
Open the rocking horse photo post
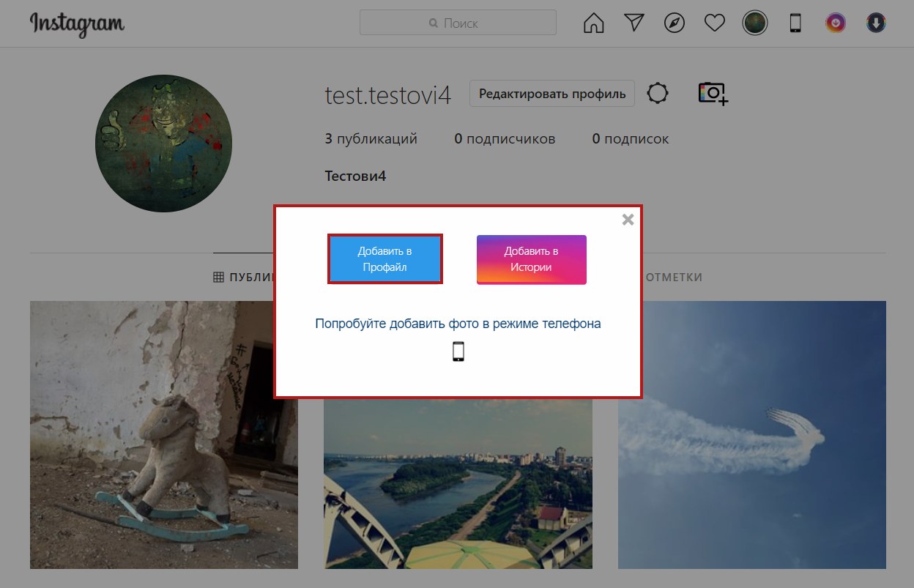pyautogui.click(x=164, y=435)
